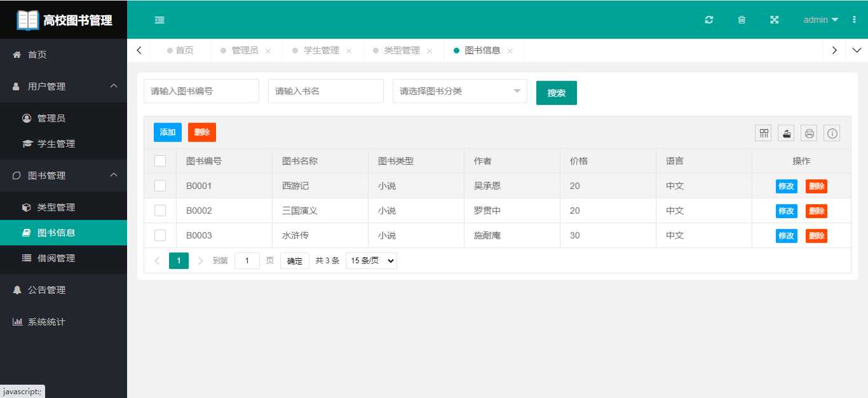Click the info tips icon above table
868x398 pixels.
(x=832, y=133)
